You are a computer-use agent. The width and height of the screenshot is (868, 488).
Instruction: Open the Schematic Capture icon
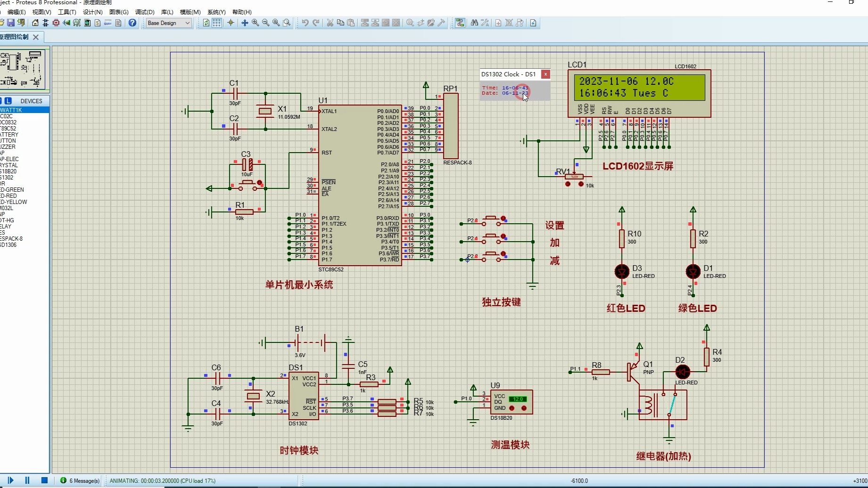(46, 23)
